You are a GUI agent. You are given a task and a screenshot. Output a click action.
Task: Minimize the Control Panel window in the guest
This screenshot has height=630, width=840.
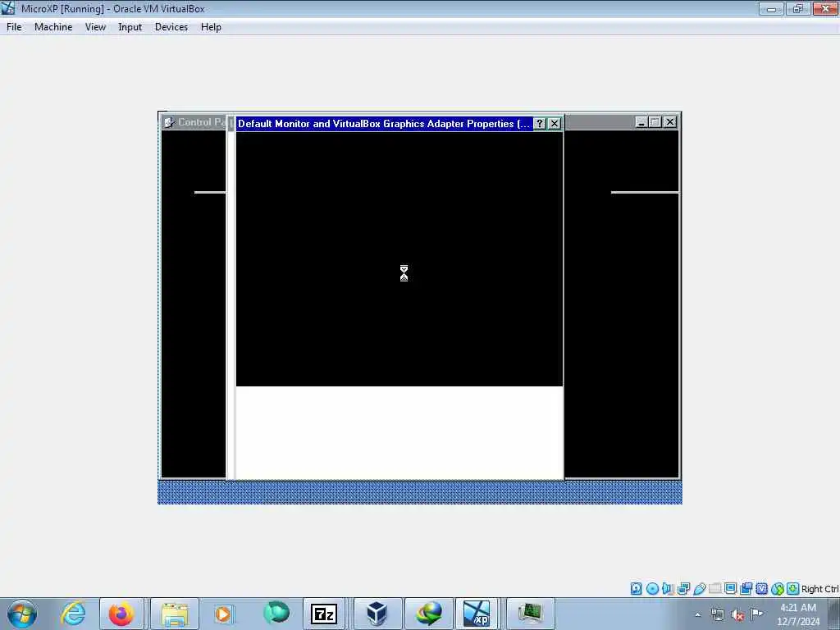[x=641, y=122]
